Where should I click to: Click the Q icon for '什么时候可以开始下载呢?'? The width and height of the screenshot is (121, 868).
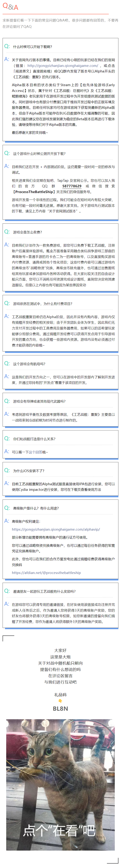pyautogui.click(x=7, y=47)
